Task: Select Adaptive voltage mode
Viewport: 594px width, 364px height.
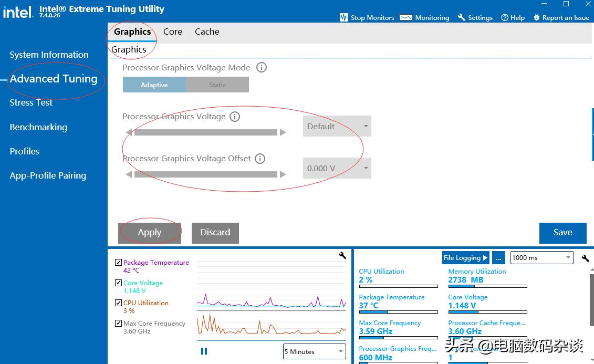Action: click(x=154, y=85)
